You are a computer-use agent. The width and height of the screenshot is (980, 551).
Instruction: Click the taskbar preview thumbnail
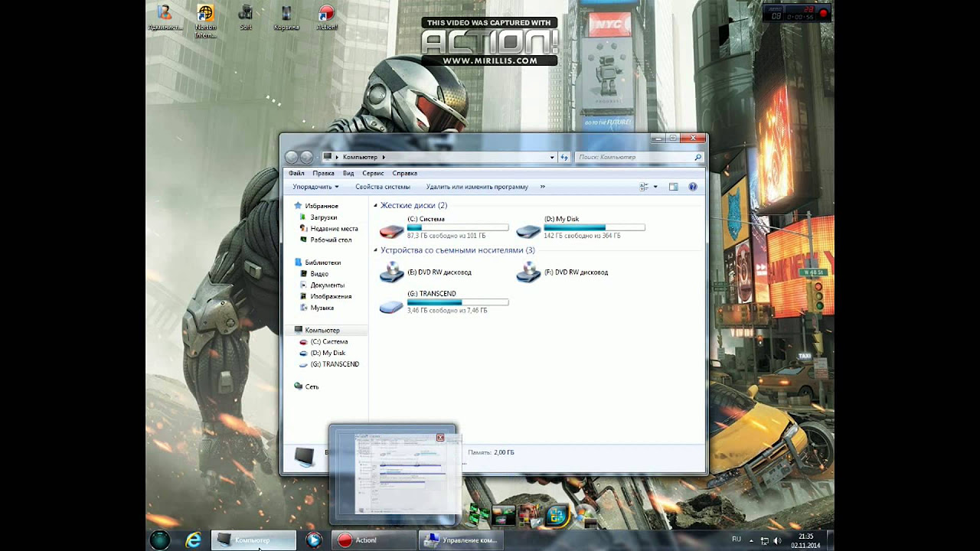click(394, 475)
